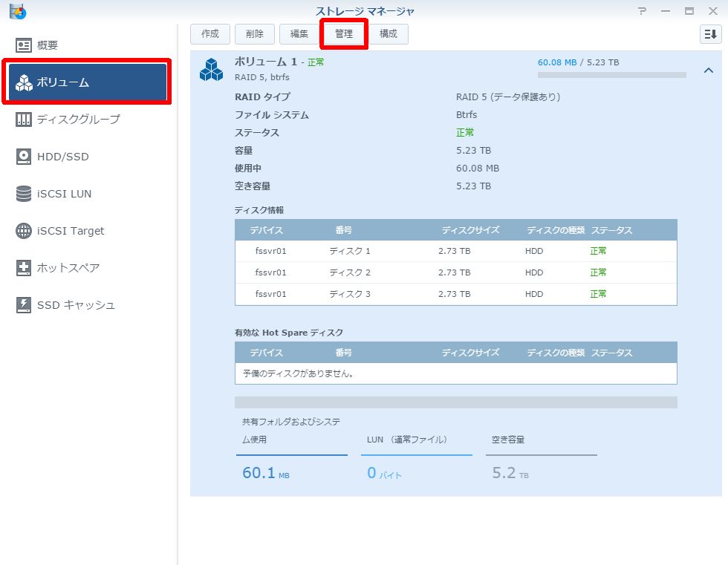Click the volume usage progress bar
This screenshot has height=565, width=728.
[611, 75]
